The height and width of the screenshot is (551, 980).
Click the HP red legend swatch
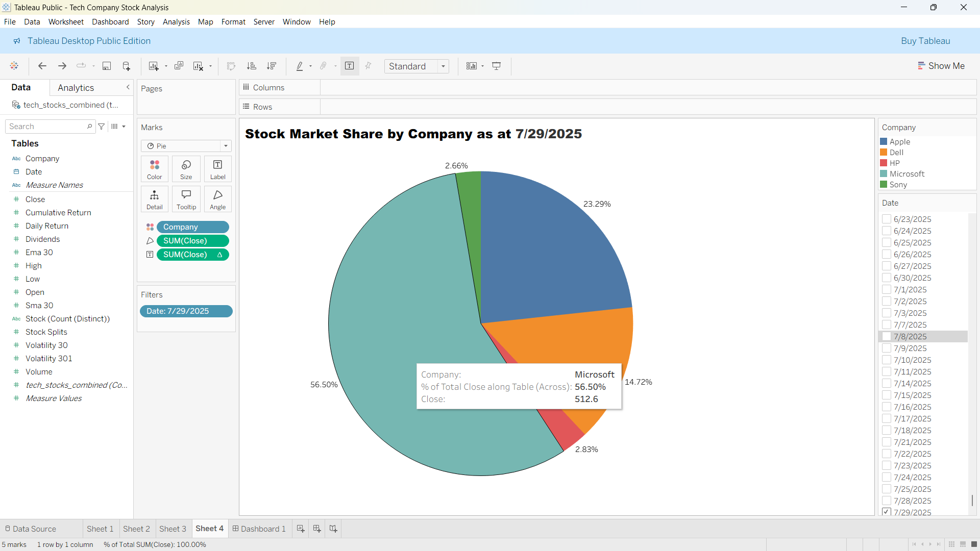coord(884,163)
